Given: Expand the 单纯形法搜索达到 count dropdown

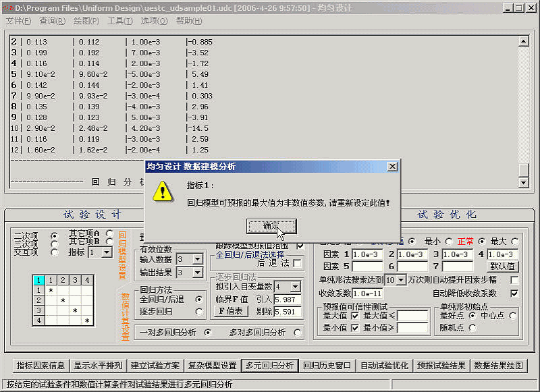Looking at the screenshot, I should [401, 279].
